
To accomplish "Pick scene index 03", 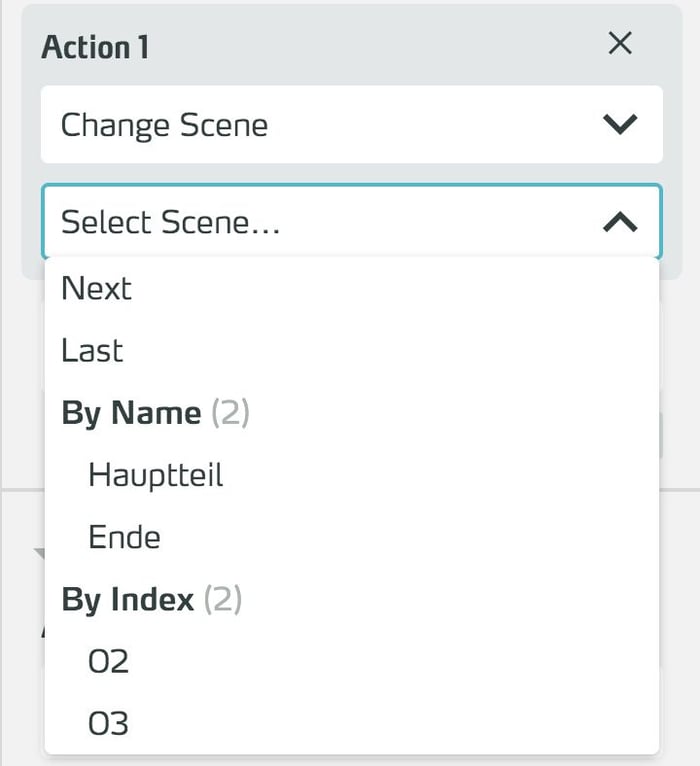I will [x=109, y=723].
